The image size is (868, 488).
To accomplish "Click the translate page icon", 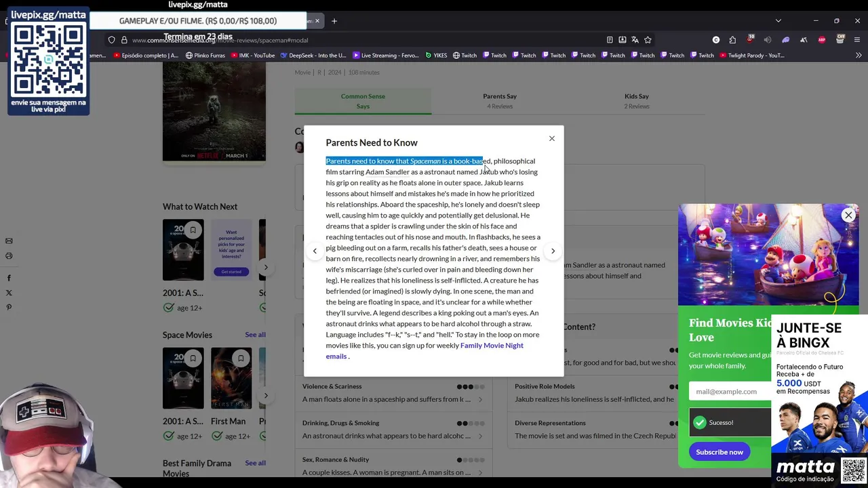I will 635,40.
